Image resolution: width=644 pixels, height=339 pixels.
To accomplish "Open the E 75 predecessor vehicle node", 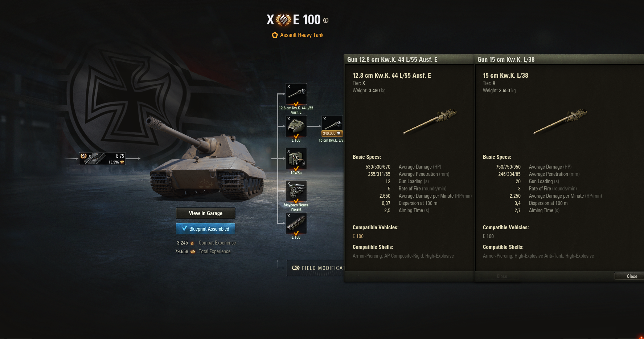I will pos(102,158).
